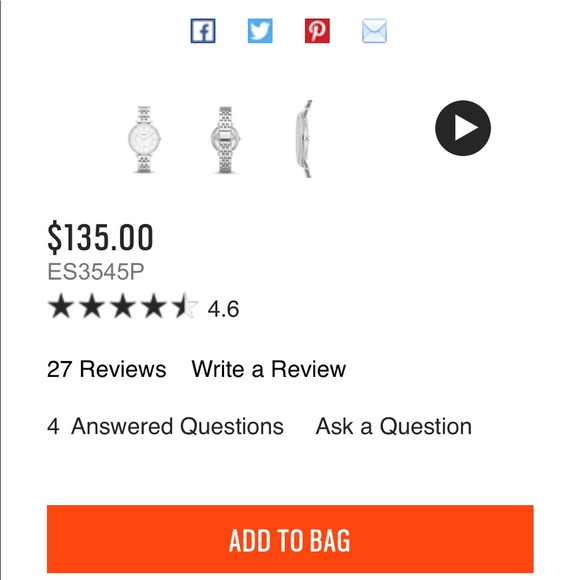This screenshot has height=580, width=580.
Task: Open the Write a Review link
Action: click(269, 369)
